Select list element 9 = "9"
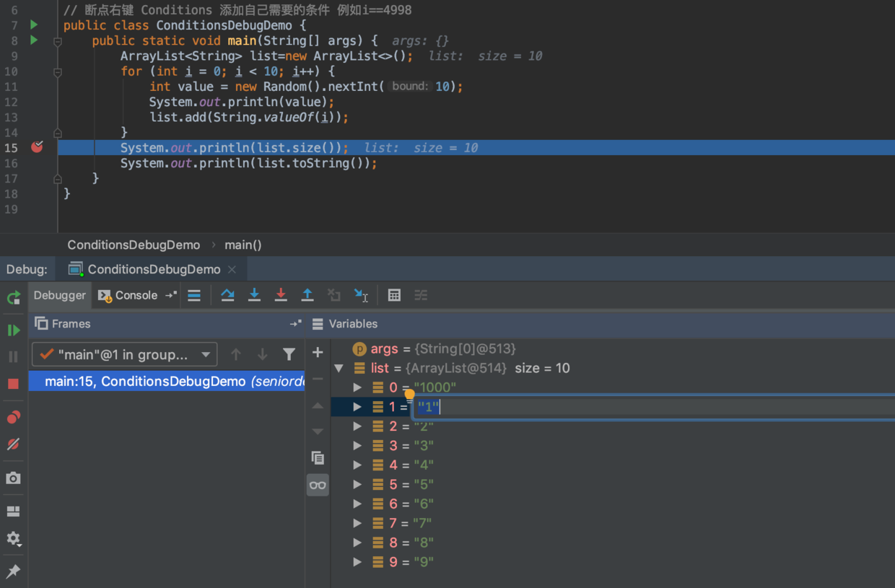This screenshot has height=588, width=895. click(613, 562)
